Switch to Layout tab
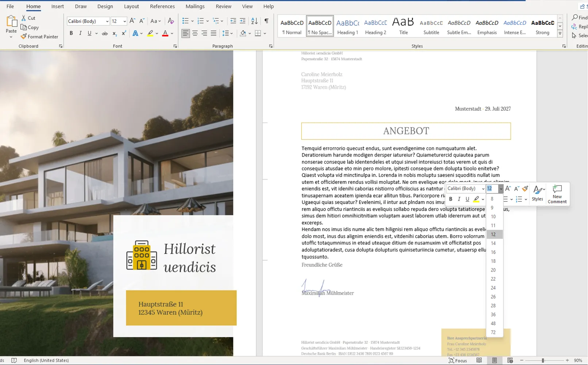This screenshot has width=588, height=365. coord(131,6)
